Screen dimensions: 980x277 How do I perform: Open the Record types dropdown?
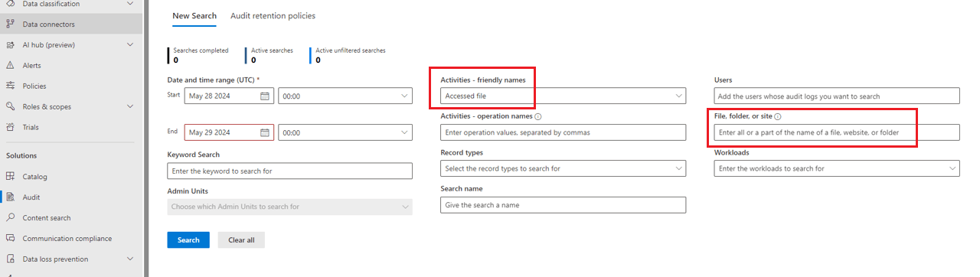[563, 168]
